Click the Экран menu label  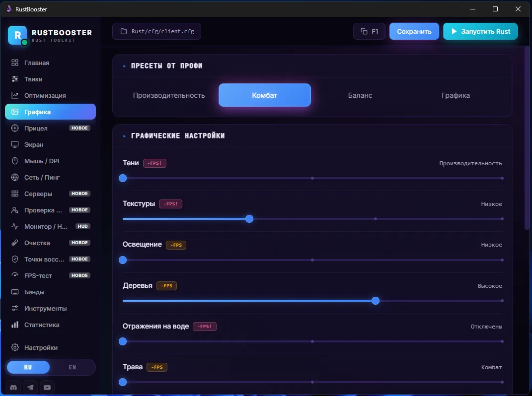coord(34,145)
